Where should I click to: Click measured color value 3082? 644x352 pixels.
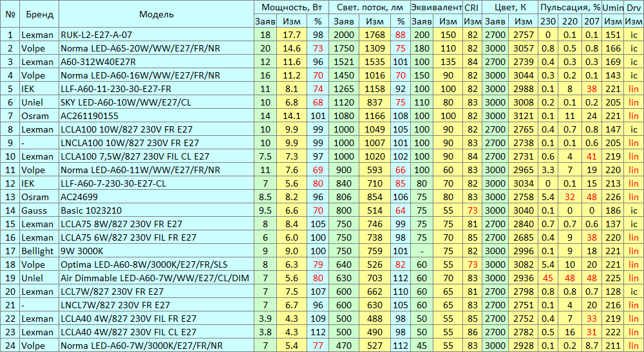(524, 265)
